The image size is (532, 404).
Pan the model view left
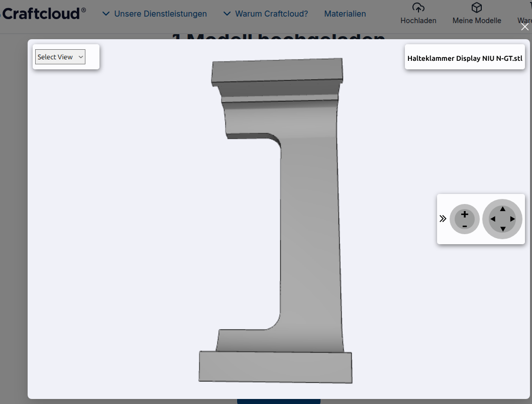(x=492, y=219)
